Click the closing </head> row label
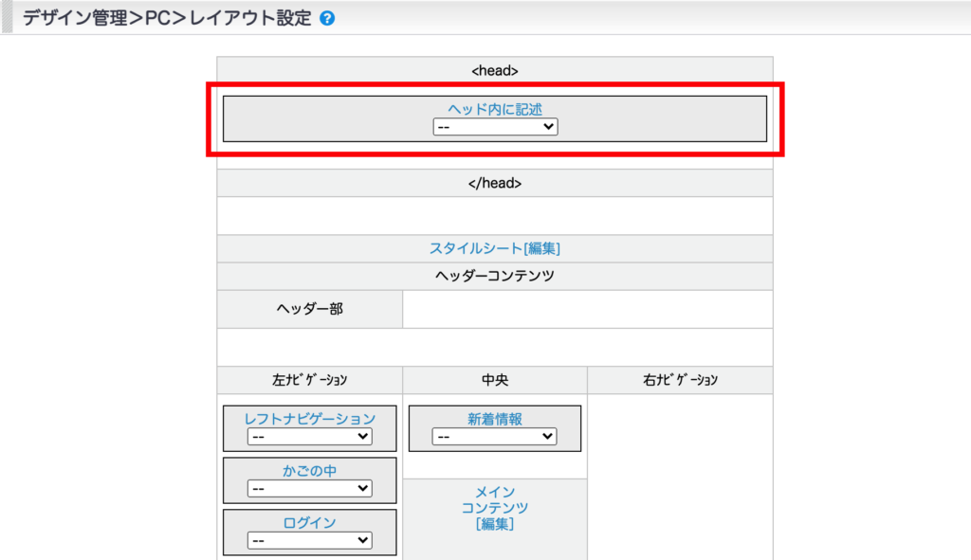Viewport: 971px width, 560px height. 495,183
